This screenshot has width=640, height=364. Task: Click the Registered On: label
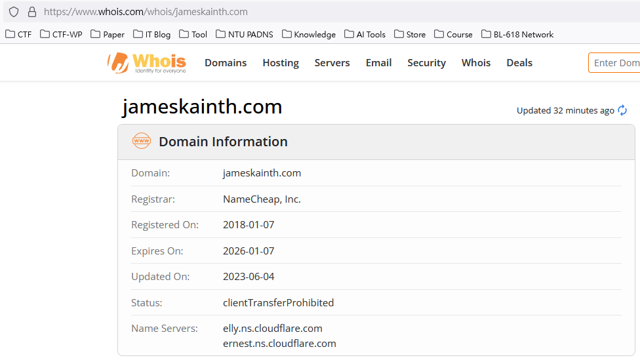165,225
